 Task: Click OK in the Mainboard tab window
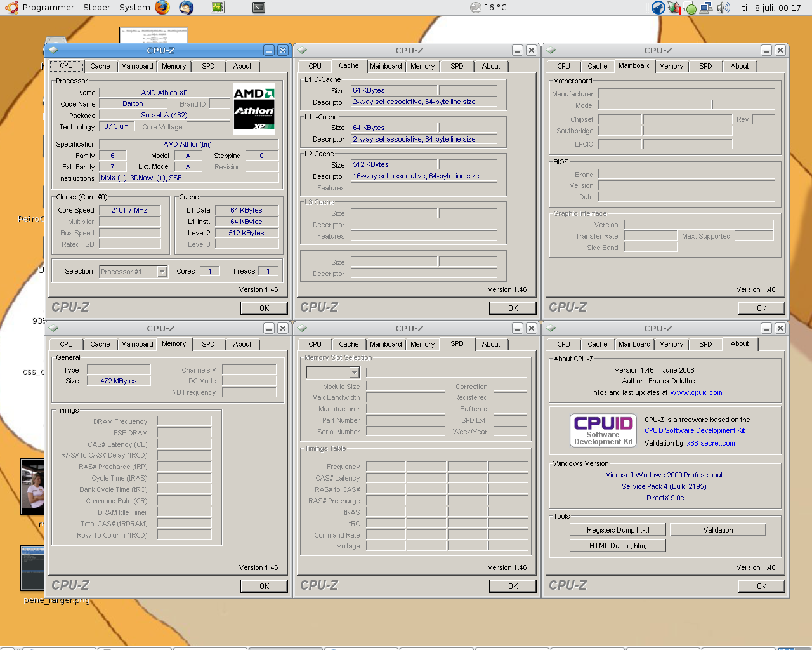(762, 308)
